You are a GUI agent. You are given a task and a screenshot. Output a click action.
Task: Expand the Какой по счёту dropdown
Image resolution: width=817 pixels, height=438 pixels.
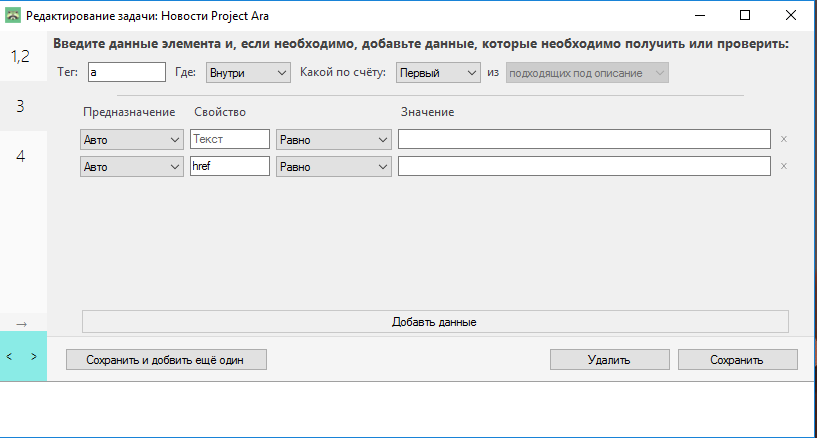(x=438, y=73)
